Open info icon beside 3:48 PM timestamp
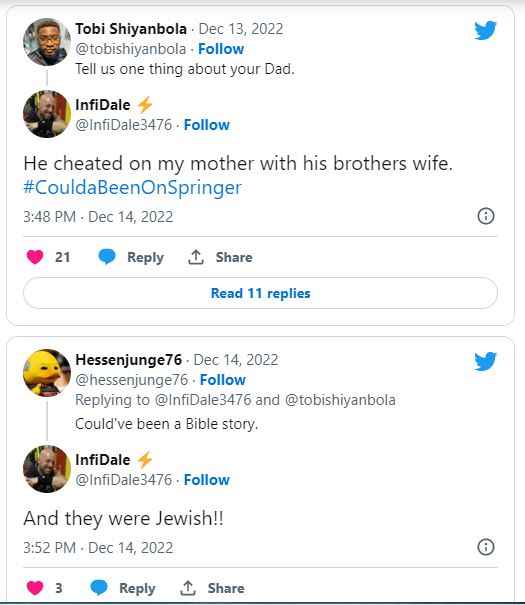The width and height of the screenshot is (525, 605). pos(486,216)
